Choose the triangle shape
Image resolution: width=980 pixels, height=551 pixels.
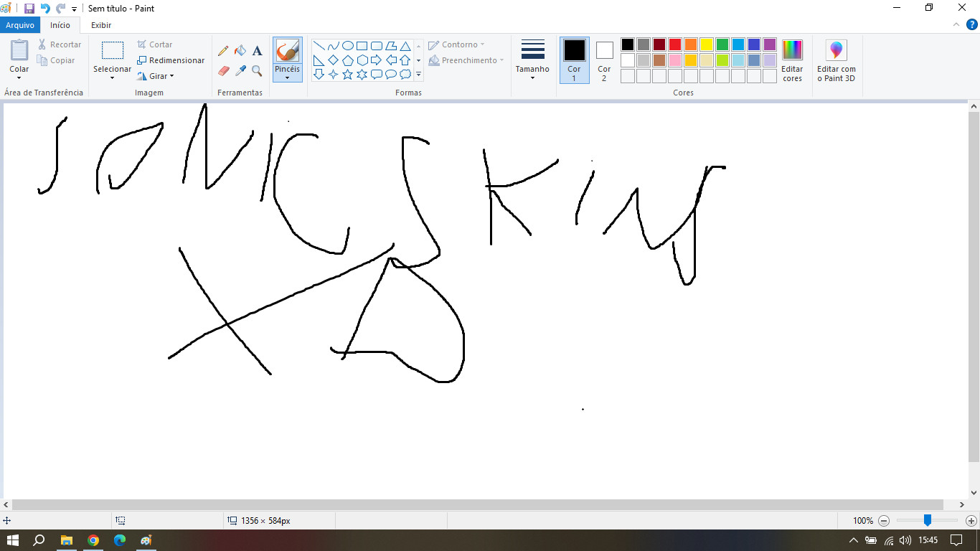[405, 46]
